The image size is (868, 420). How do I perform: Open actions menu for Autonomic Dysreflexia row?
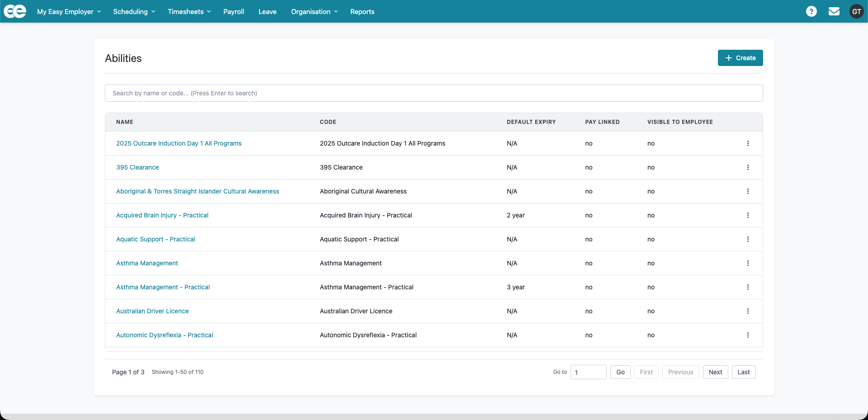[x=748, y=335]
